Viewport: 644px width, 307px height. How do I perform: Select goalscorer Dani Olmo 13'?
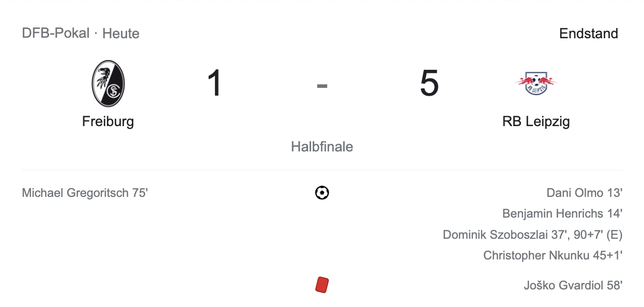584,193
